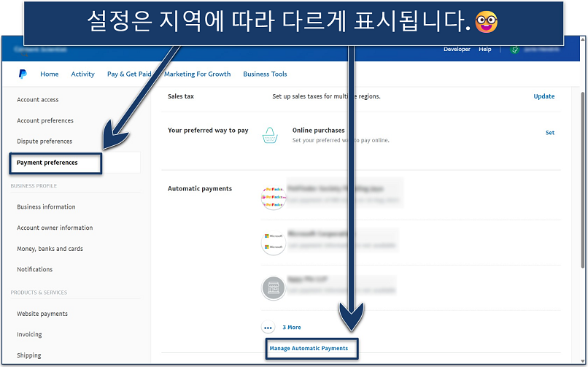Click the gray storefront merchant icon

click(272, 287)
